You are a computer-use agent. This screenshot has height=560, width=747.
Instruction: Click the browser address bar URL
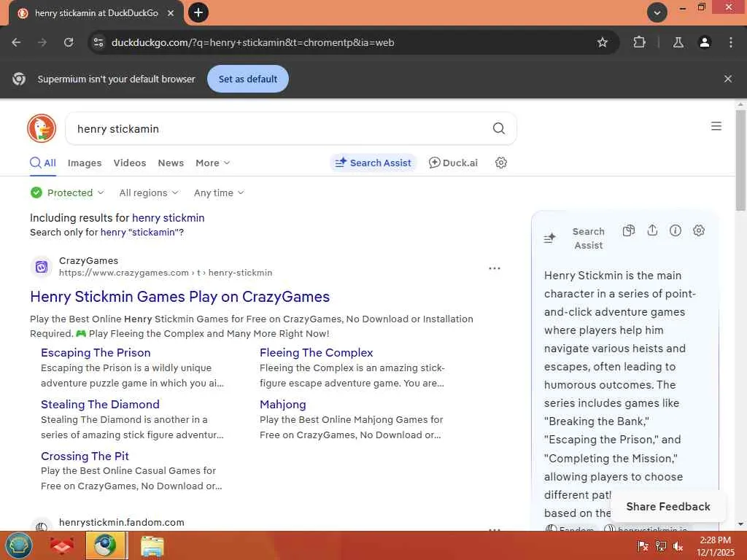click(x=252, y=42)
